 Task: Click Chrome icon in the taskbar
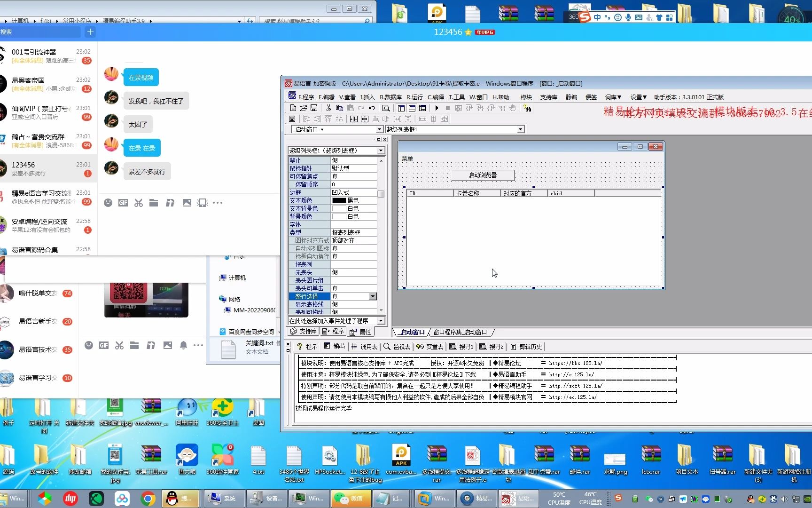pyautogui.click(x=148, y=499)
